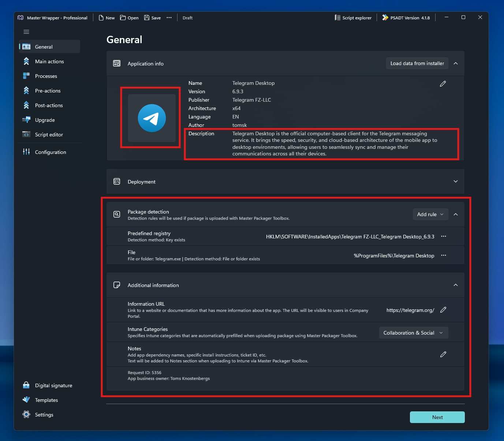Screen dimensions: 504x441
Task: Click the PSADT Version 4.1.8 label
Action: (410, 18)
